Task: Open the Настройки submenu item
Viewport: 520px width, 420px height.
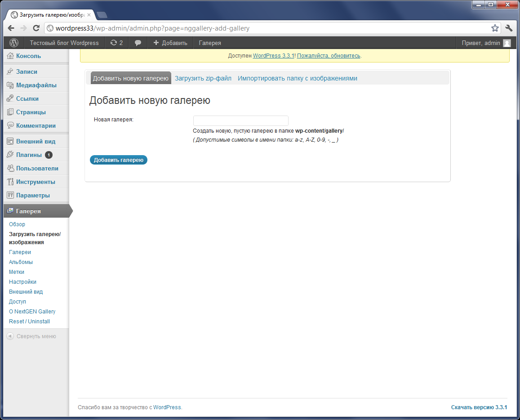Action: [x=22, y=281]
